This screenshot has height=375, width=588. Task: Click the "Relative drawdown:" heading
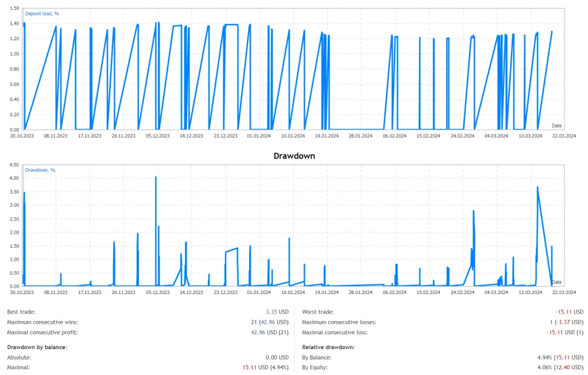(328, 347)
